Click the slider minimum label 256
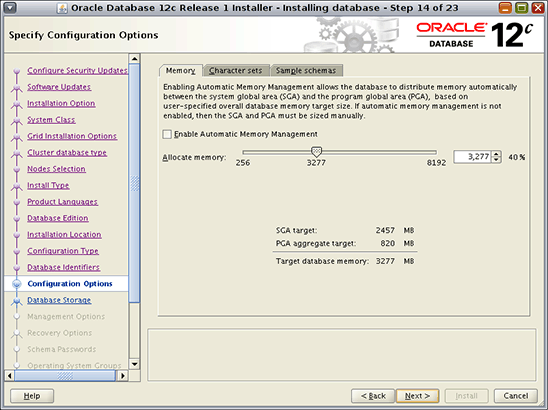 (x=243, y=163)
